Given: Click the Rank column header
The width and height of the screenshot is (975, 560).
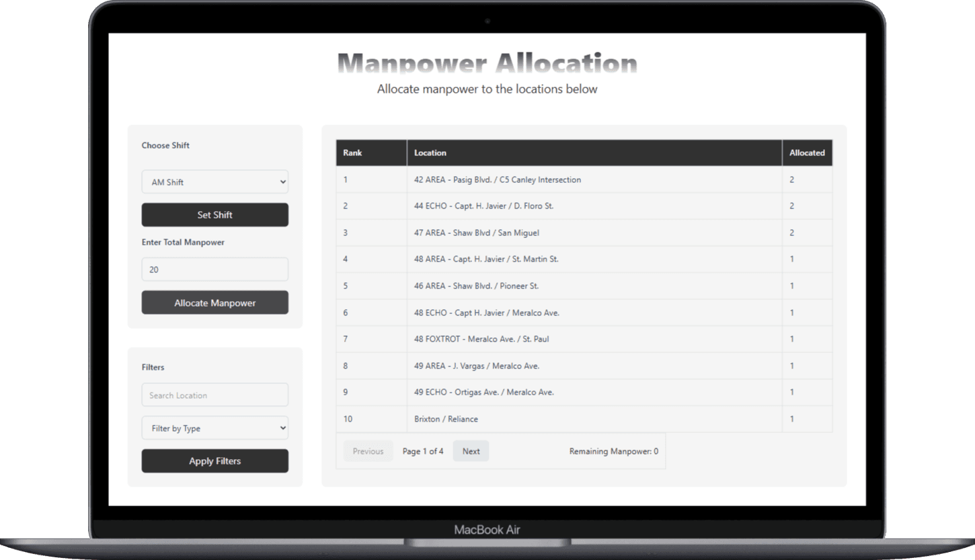Looking at the screenshot, I should pyautogui.click(x=352, y=153).
